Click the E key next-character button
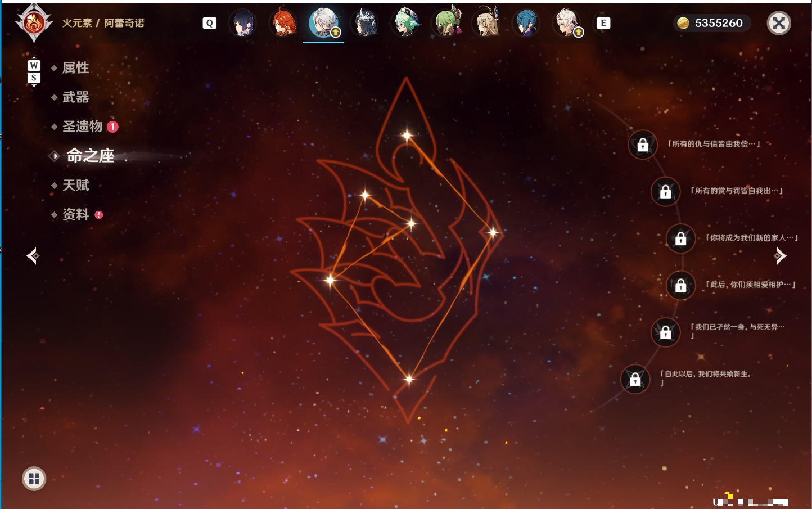 (x=603, y=23)
